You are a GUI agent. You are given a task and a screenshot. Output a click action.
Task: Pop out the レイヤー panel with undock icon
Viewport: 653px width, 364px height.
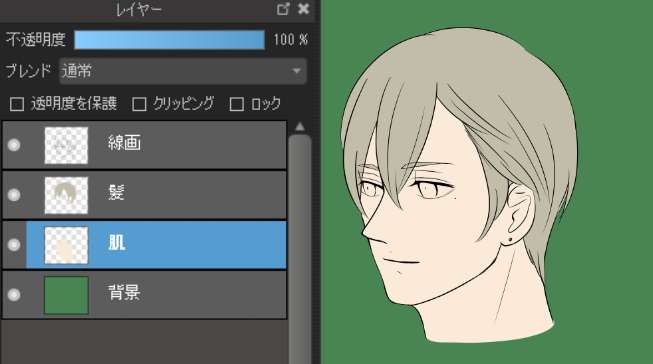pos(283,9)
